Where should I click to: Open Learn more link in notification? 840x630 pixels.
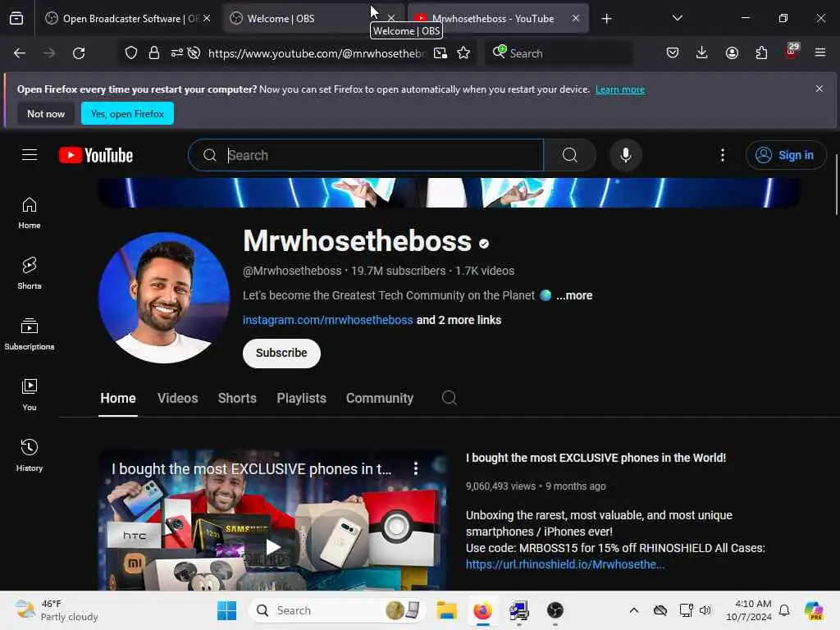point(620,89)
